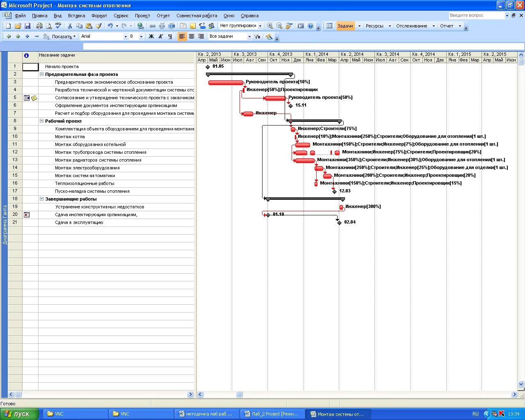Set text alignment to left
Image resolution: width=525 pixels, height=420 pixels.
182,37
